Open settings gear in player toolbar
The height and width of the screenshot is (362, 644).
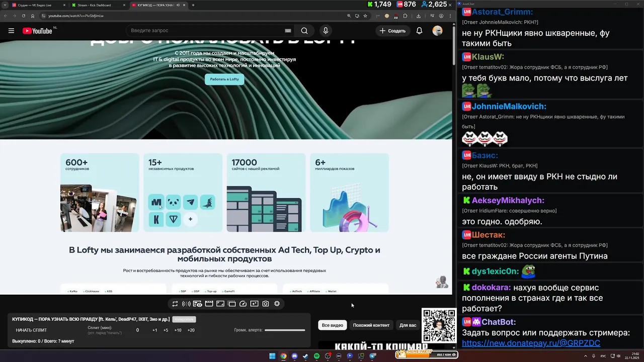pyautogui.click(x=277, y=304)
